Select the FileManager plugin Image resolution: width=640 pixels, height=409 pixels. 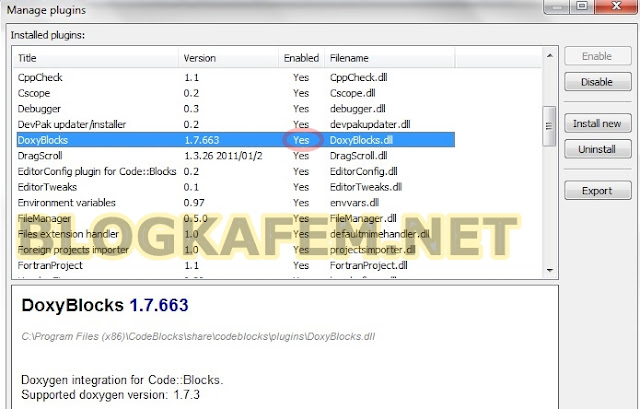(236, 218)
